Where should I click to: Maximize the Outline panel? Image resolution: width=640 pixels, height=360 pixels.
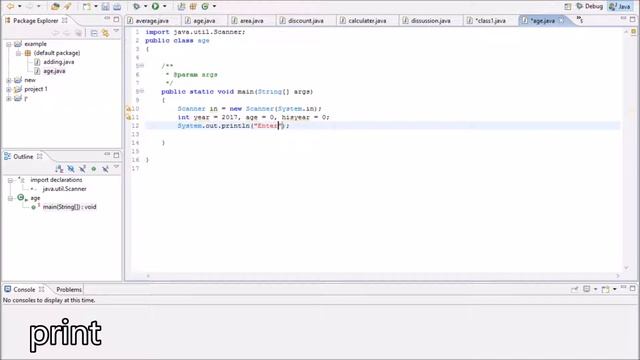point(116,155)
